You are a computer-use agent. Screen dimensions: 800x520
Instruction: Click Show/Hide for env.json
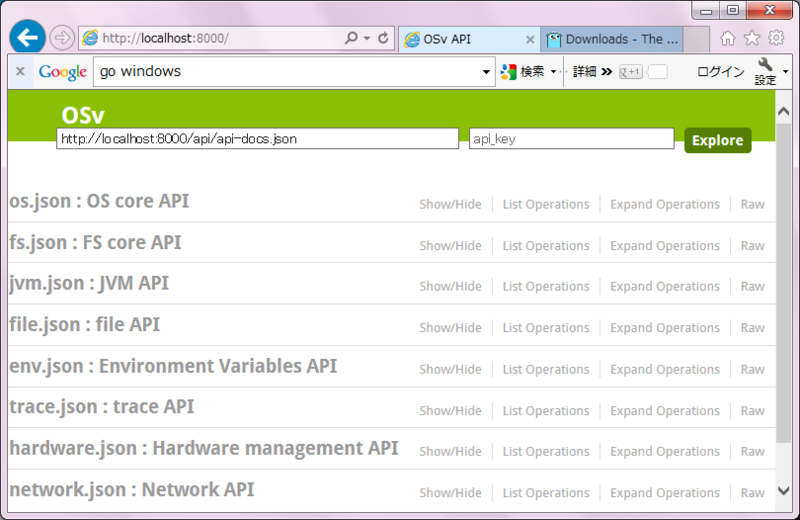[x=450, y=369]
